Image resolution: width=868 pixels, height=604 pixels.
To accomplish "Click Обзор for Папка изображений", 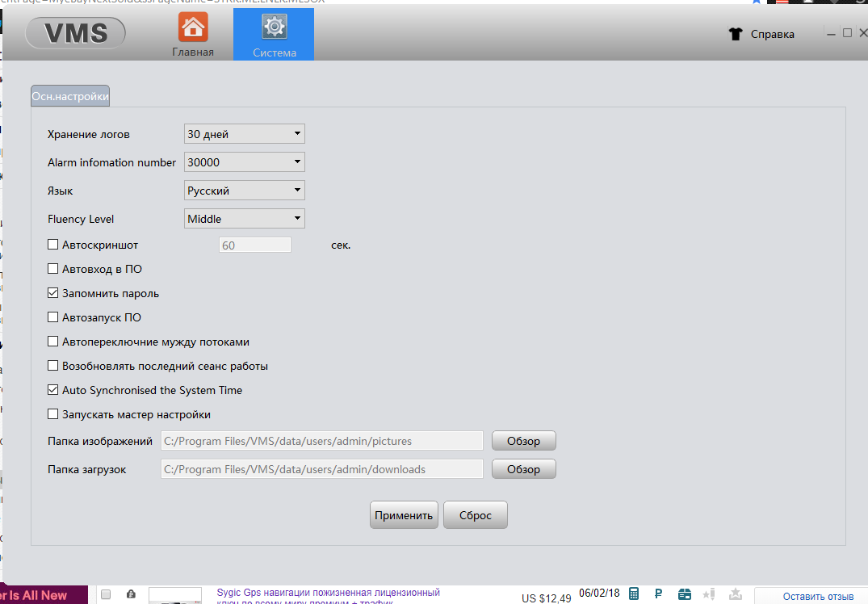I will coord(523,441).
